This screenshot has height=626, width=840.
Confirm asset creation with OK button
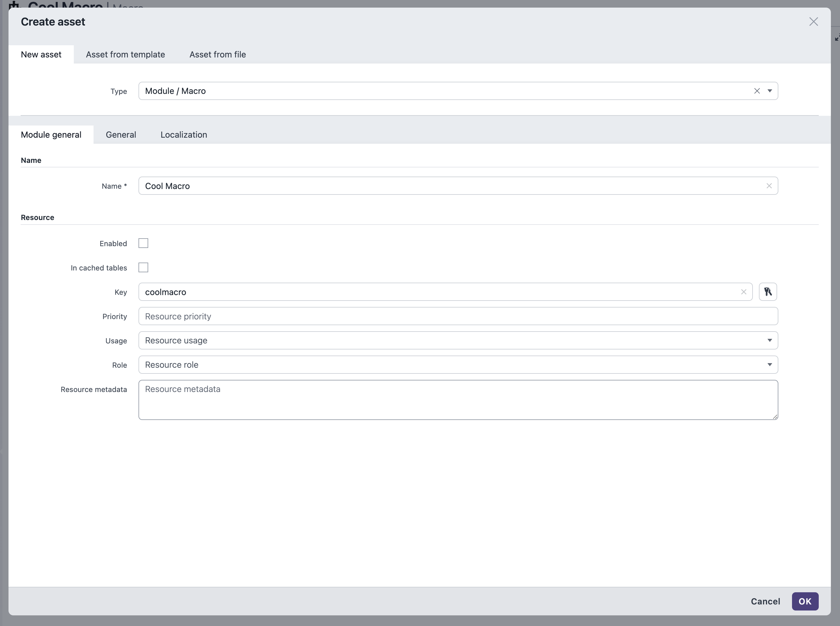(x=805, y=601)
